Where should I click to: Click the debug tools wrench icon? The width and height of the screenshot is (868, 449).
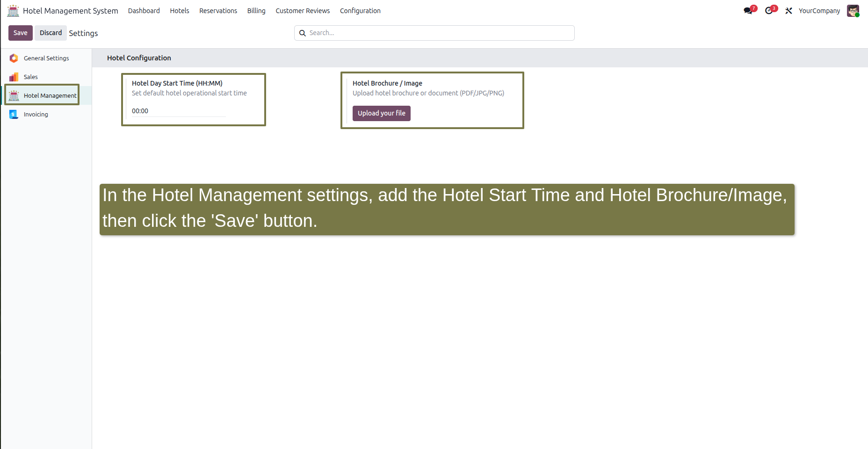pyautogui.click(x=788, y=11)
